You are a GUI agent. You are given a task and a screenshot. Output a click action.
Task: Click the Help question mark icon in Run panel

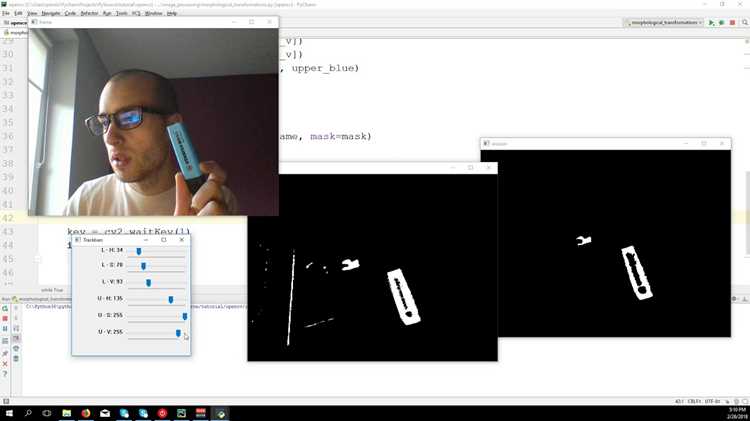(x=5, y=374)
